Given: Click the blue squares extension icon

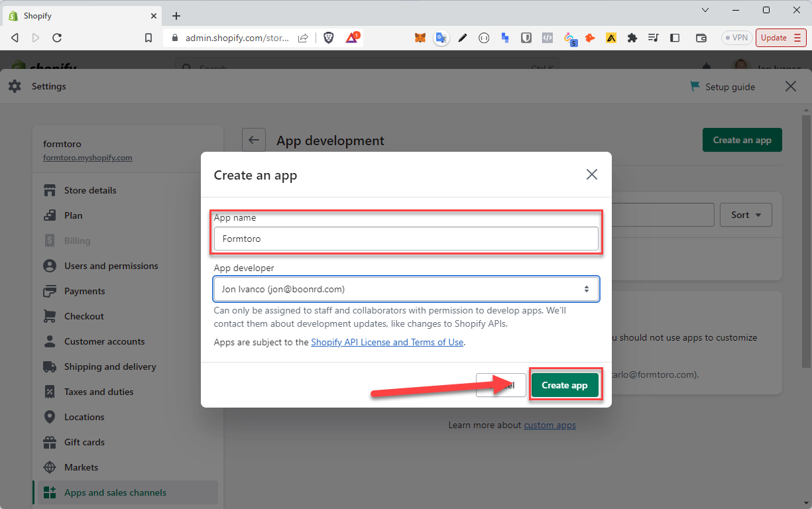Looking at the screenshot, I should coord(505,38).
